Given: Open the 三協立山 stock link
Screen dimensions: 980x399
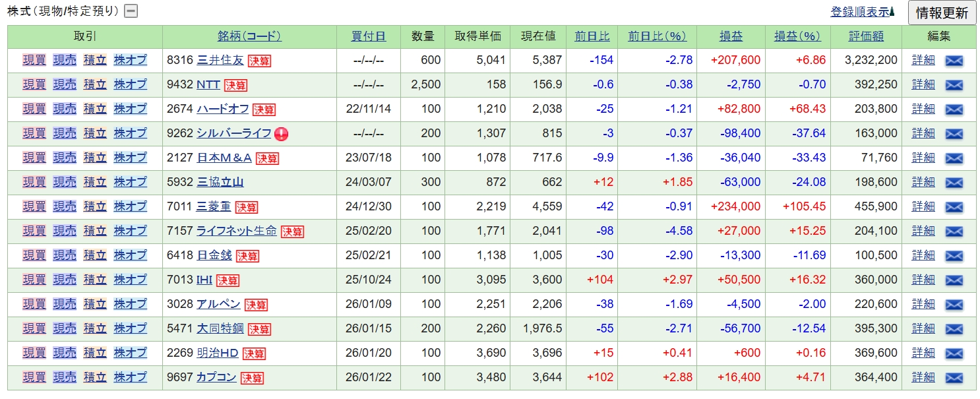Looking at the screenshot, I should tap(220, 182).
